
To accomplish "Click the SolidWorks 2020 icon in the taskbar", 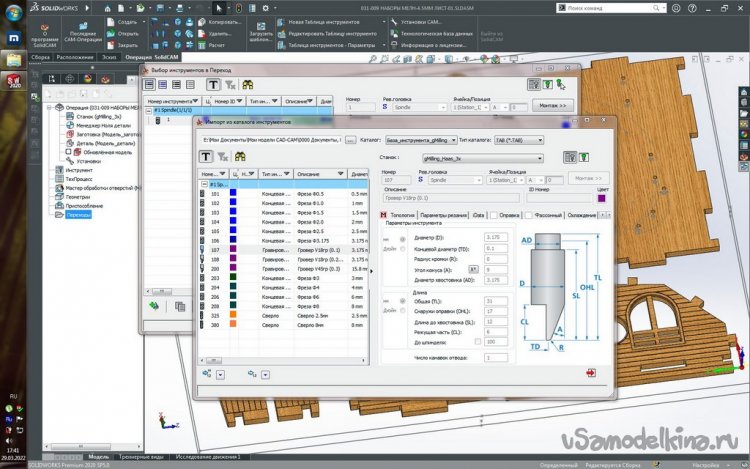I will click(x=14, y=81).
